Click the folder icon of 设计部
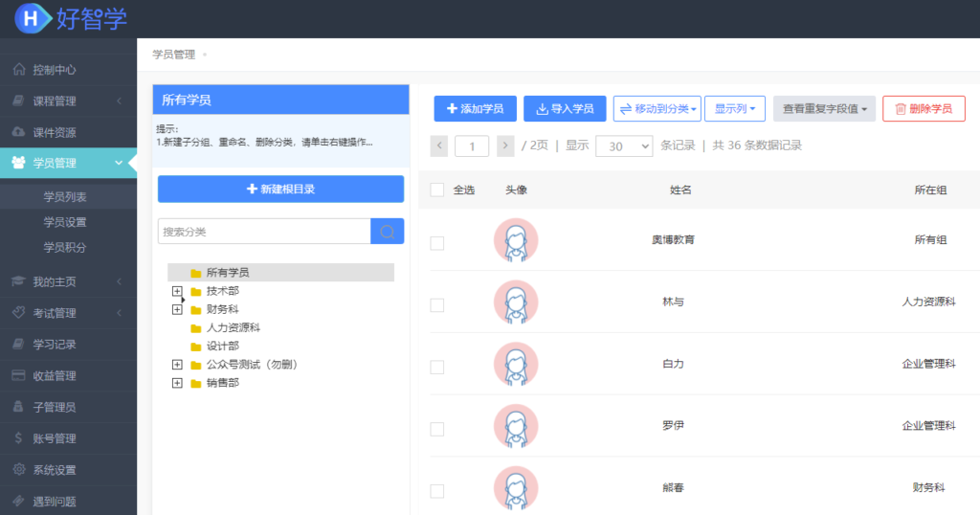Screen dimensions: 980x515 [x=195, y=347]
